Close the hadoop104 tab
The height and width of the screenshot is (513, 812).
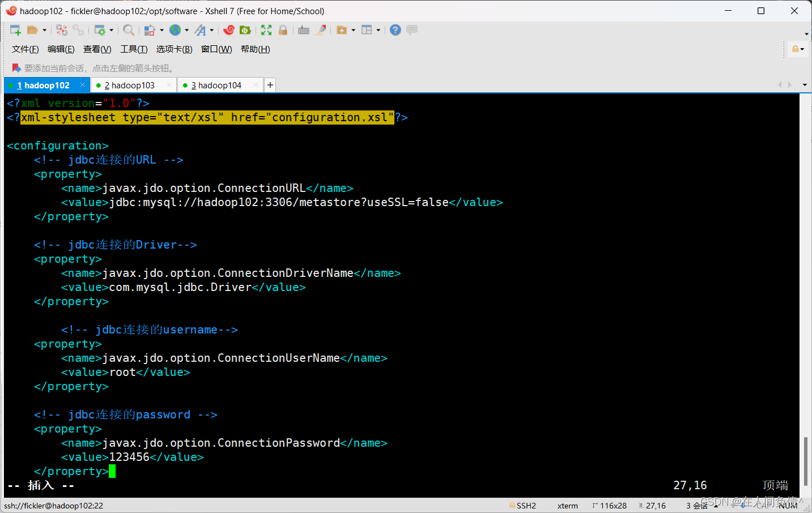pos(256,85)
